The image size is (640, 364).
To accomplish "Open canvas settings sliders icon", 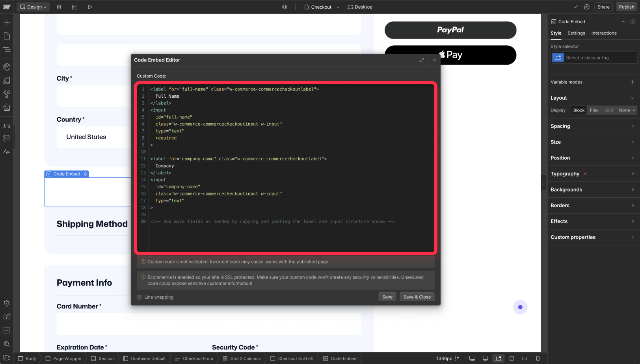I will tap(457, 358).
